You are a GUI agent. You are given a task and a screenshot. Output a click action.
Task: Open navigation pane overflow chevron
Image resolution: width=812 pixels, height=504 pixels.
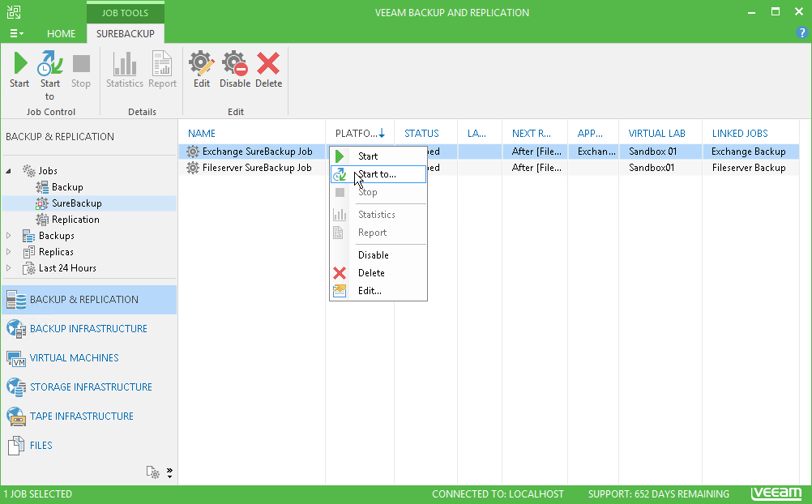tap(169, 472)
